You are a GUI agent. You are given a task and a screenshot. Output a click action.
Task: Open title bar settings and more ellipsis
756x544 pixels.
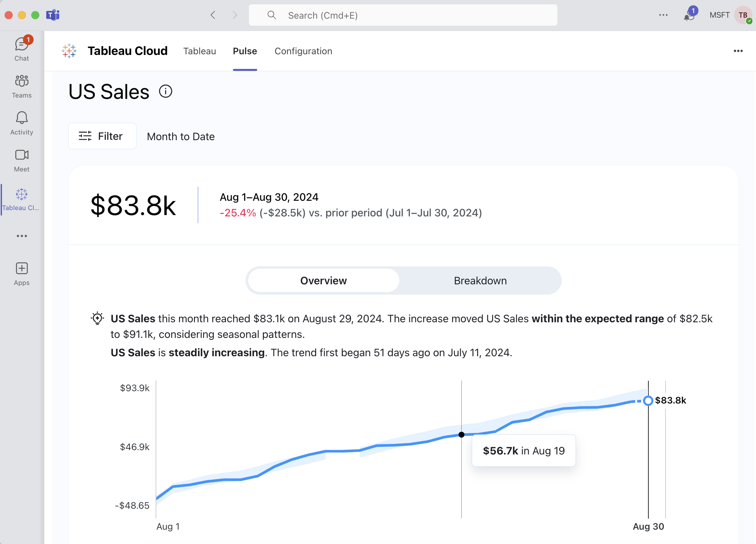663,15
